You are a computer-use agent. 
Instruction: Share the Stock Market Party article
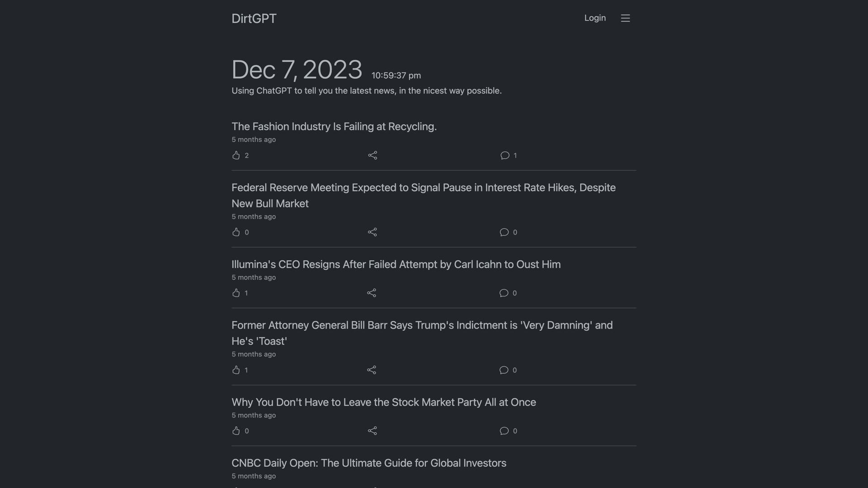(x=373, y=431)
